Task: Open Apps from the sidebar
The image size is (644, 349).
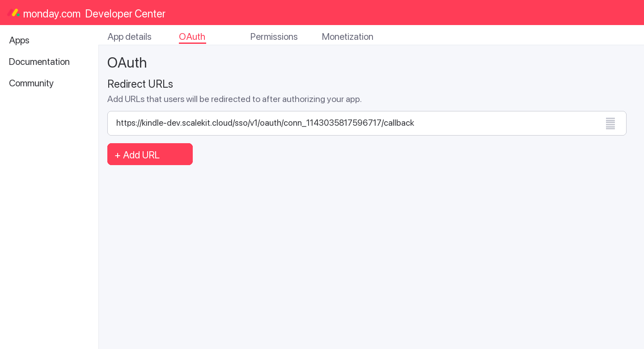Action: point(19,40)
